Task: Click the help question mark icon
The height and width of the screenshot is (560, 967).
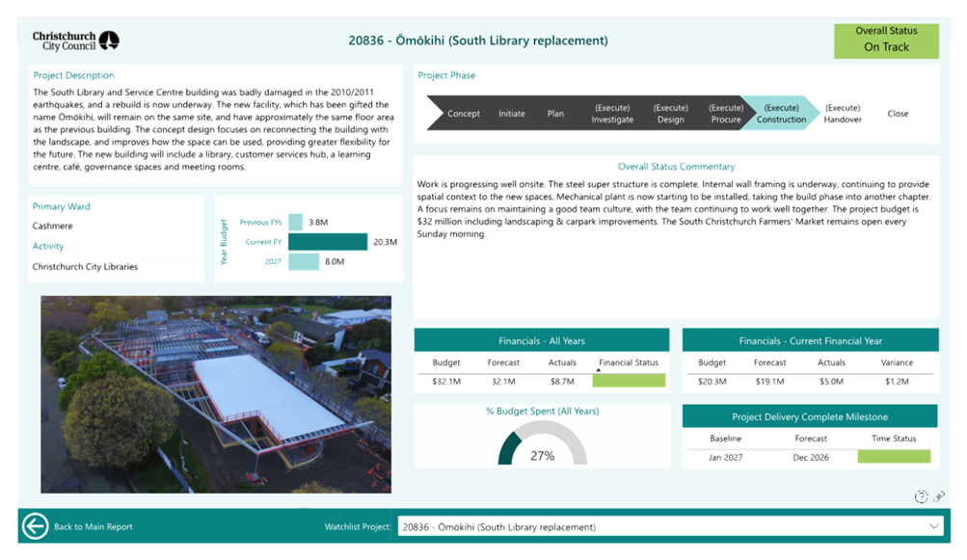Action: 921,496
